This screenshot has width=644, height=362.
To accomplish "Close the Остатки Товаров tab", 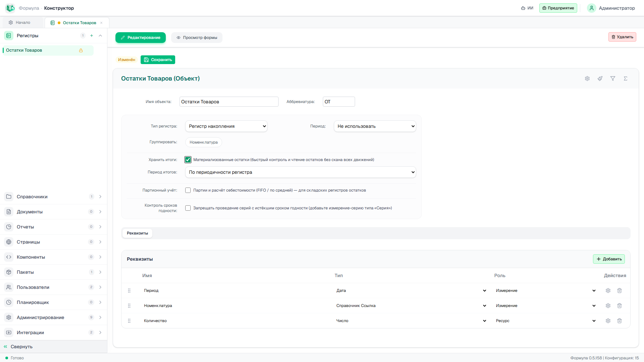I will (x=101, y=23).
